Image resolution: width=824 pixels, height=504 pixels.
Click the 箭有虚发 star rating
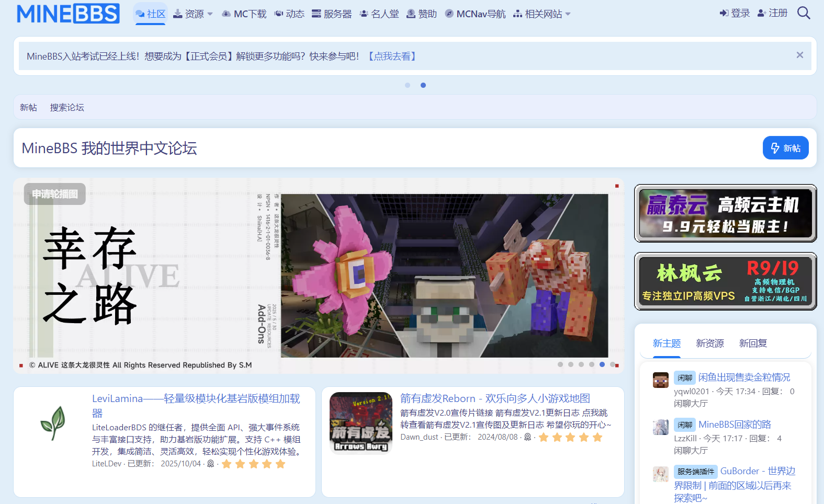pos(570,437)
